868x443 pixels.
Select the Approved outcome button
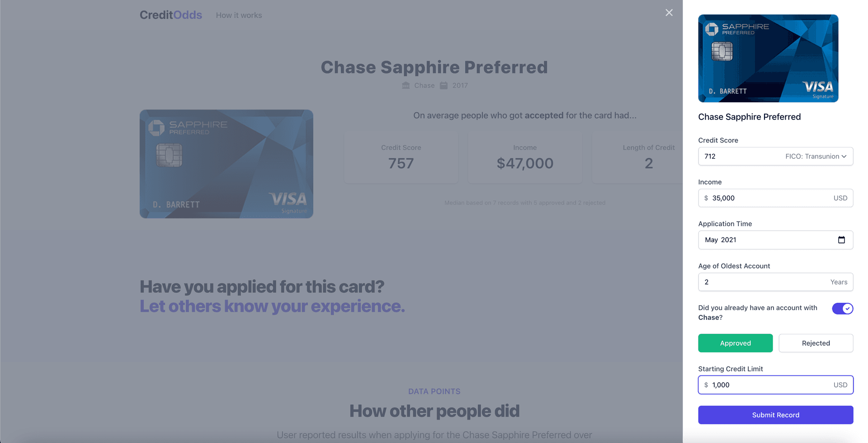(x=735, y=343)
